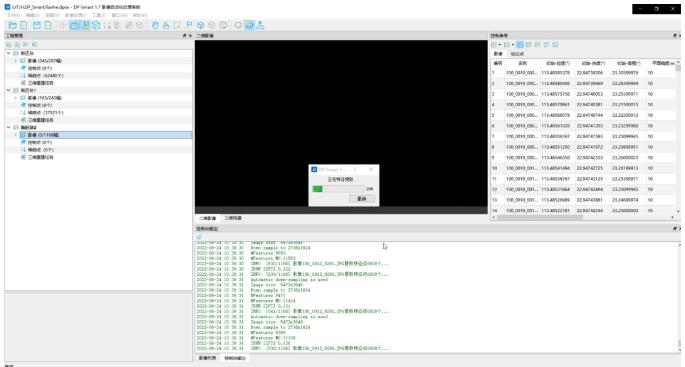Click first icon in project manager toolbar

point(9,44)
